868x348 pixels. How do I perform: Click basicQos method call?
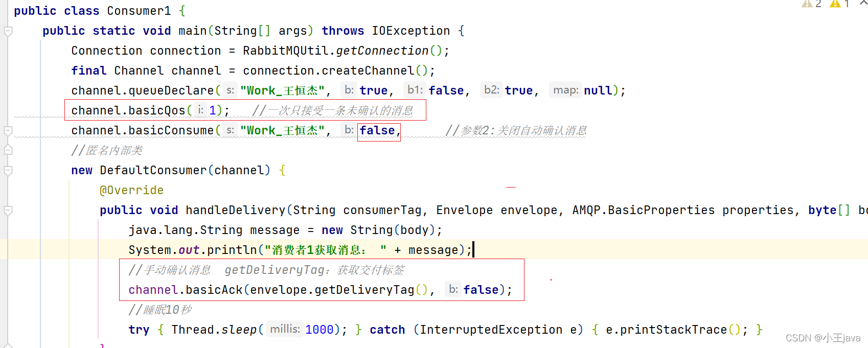pyautogui.click(x=157, y=110)
